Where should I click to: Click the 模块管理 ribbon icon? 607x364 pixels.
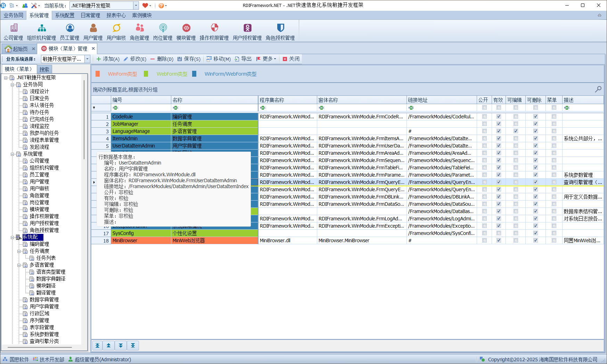click(x=186, y=28)
